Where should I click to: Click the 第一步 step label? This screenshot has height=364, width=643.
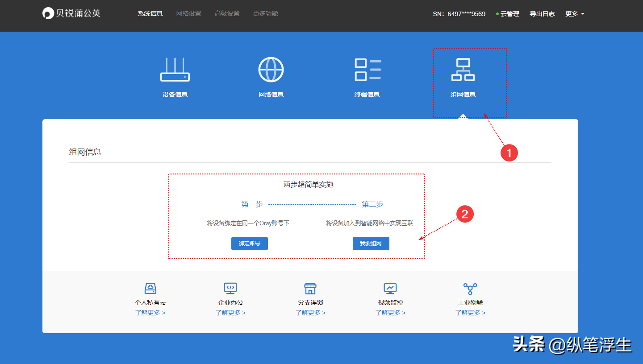(x=252, y=204)
